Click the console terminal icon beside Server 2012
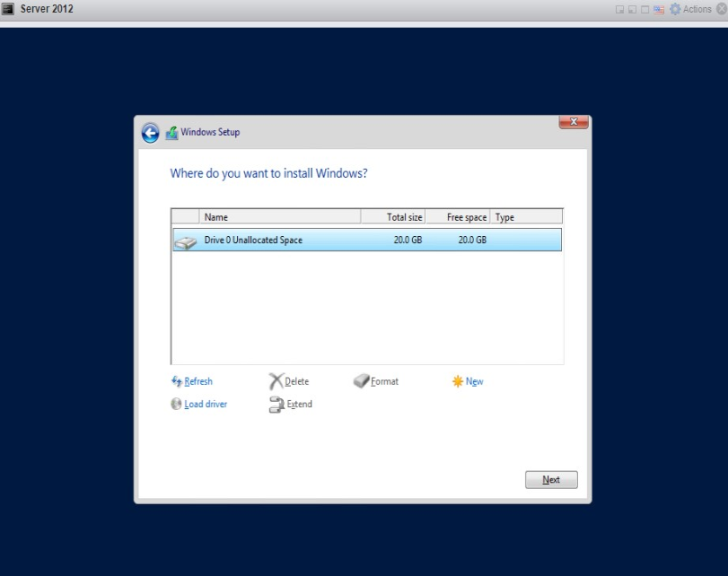This screenshot has height=576, width=728. [8, 9]
